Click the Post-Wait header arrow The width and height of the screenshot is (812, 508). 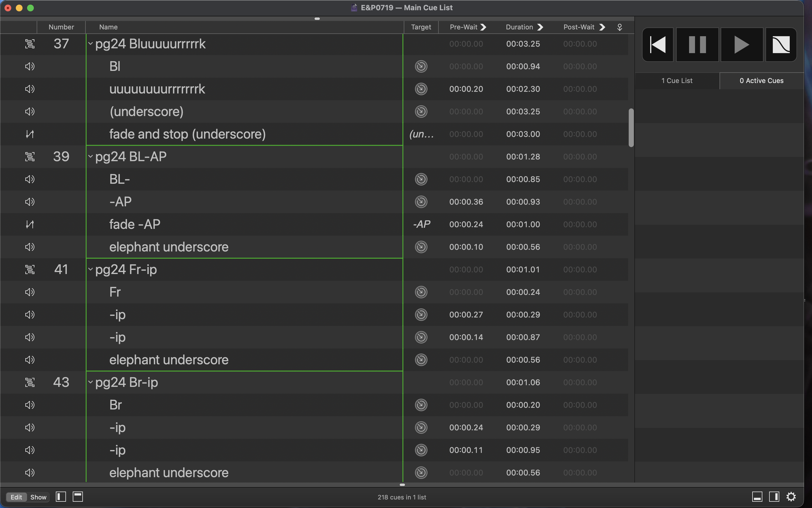[602, 27]
